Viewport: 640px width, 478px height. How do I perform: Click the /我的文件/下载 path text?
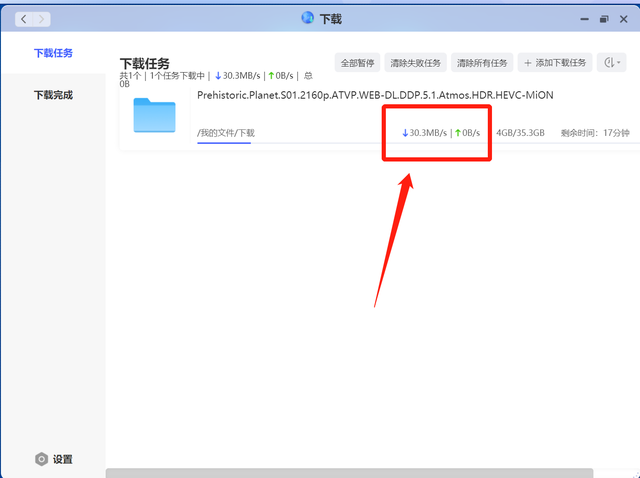[x=226, y=133]
